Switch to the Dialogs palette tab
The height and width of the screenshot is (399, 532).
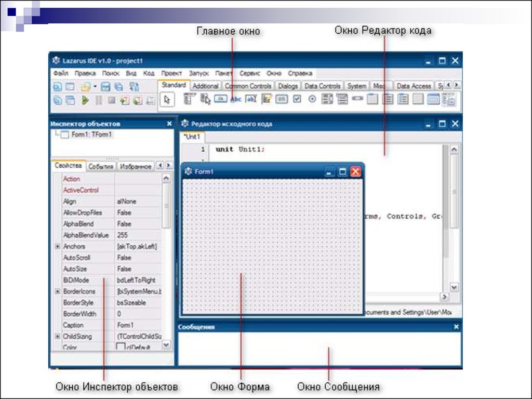pyautogui.click(x=288, y=86)
